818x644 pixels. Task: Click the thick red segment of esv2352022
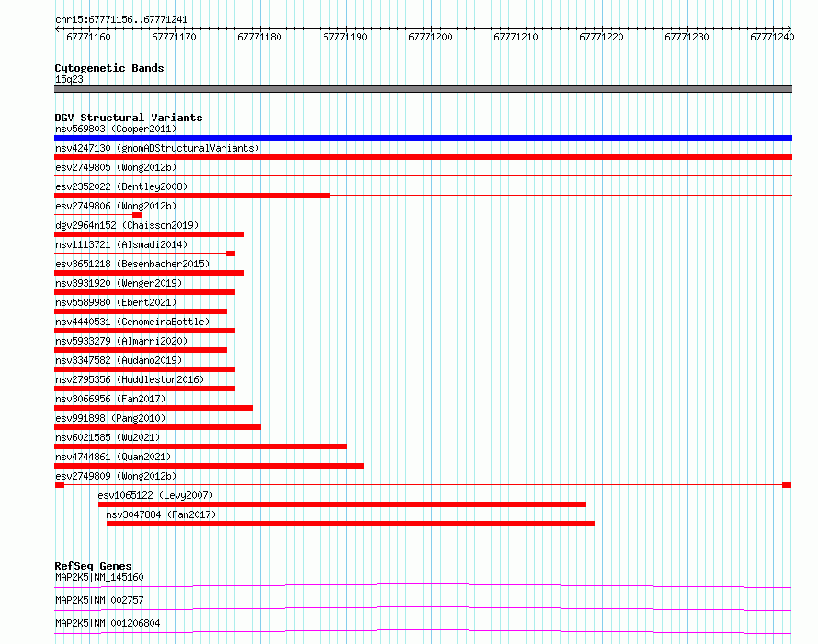(192, 196)
